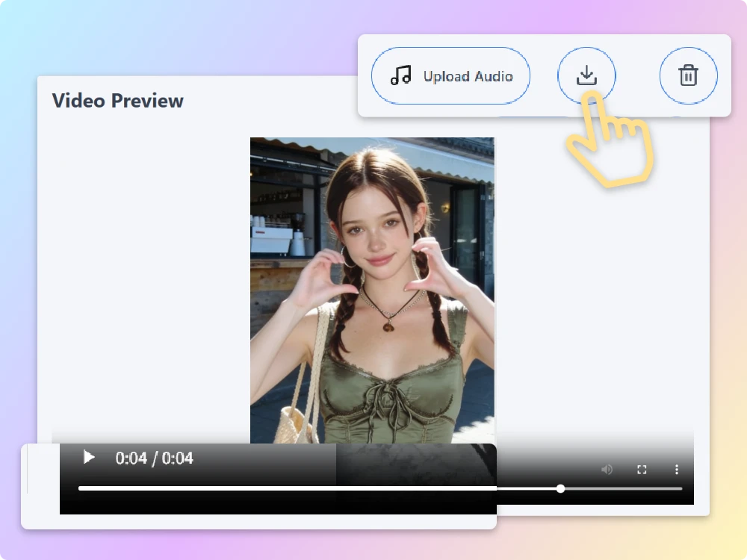Click the Video Preview heading
The height and width of the screenshot is (560, 747).
tap(118, 101)
